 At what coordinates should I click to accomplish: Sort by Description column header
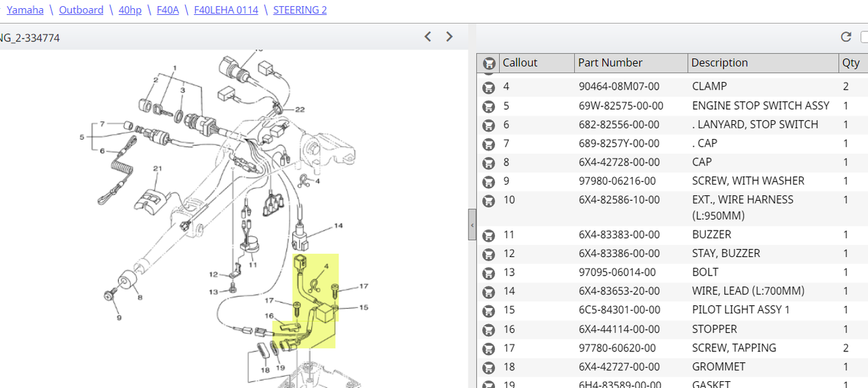pos(763,63)
